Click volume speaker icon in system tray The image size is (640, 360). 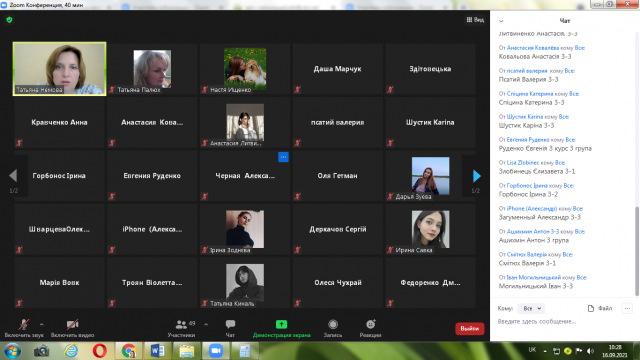click(591, 351)
